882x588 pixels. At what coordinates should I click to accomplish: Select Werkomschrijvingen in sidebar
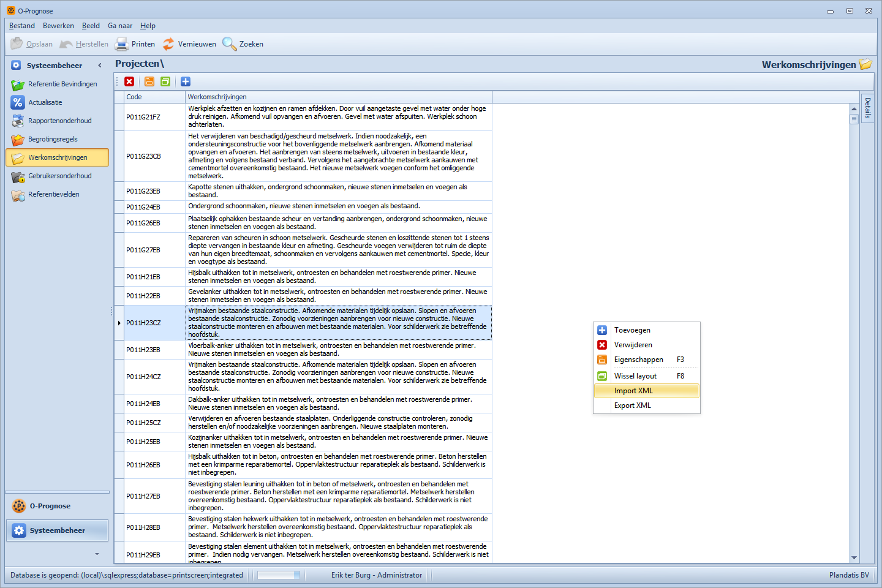point(57,157)
